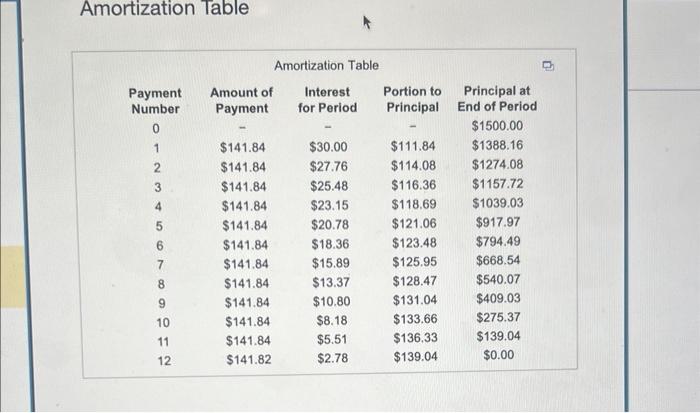This screenshot has width=700, height=413.
Task: Click the $917.97 end of period balance
Action: point(498,222)
